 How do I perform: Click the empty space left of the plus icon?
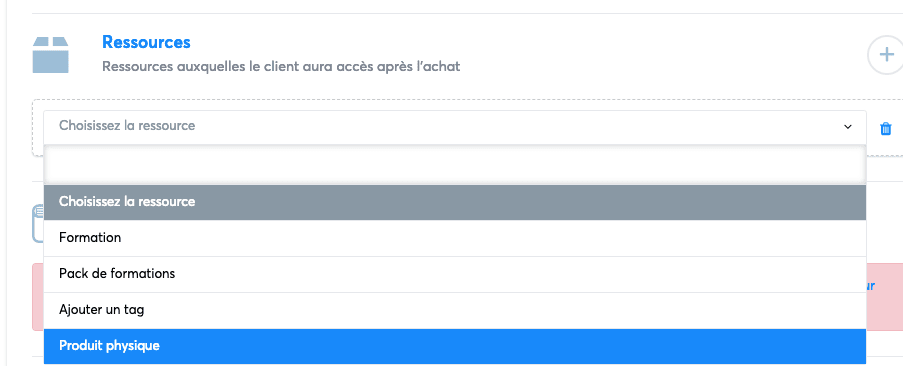click(662, 55)
